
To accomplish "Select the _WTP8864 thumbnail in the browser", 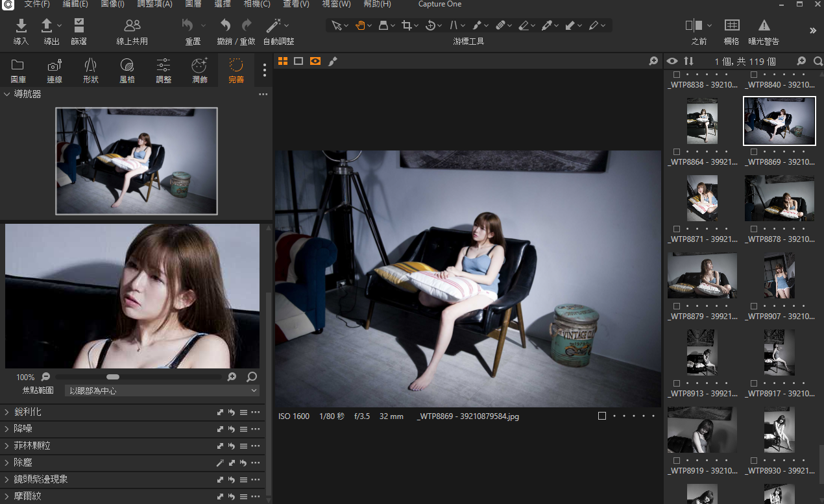I will pos(702,121).
